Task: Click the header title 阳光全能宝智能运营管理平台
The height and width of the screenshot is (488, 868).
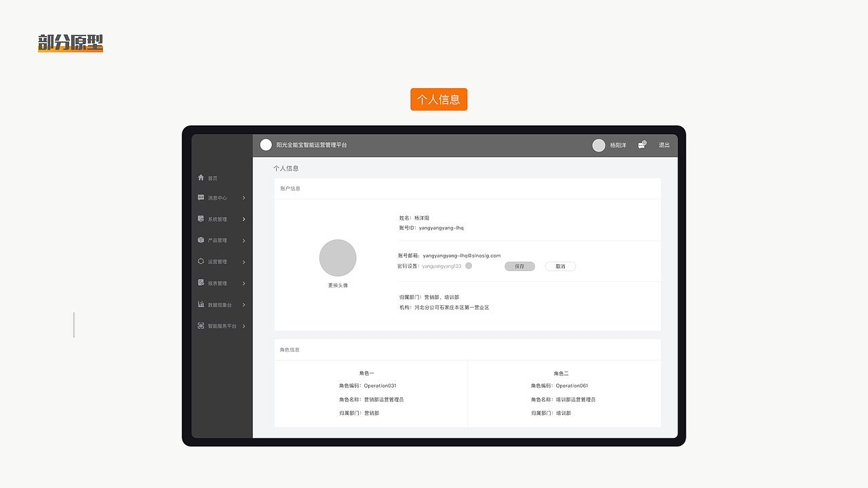Action: coord(311,145)
